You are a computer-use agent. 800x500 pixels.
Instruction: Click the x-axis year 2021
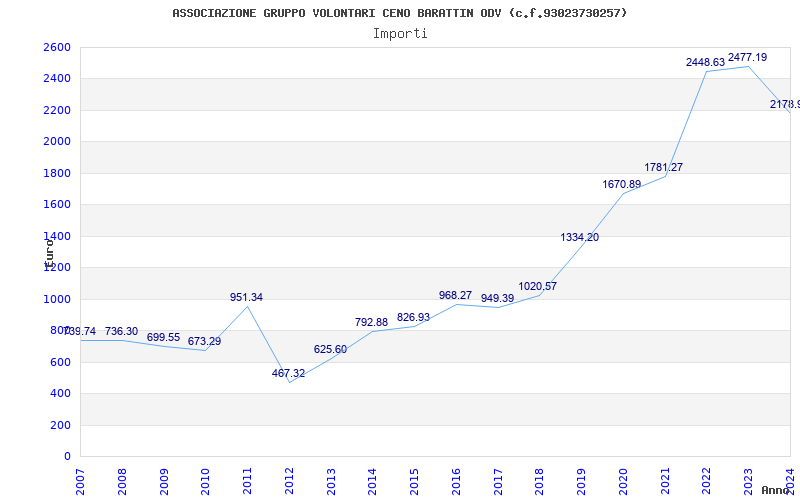coord(665,482)
